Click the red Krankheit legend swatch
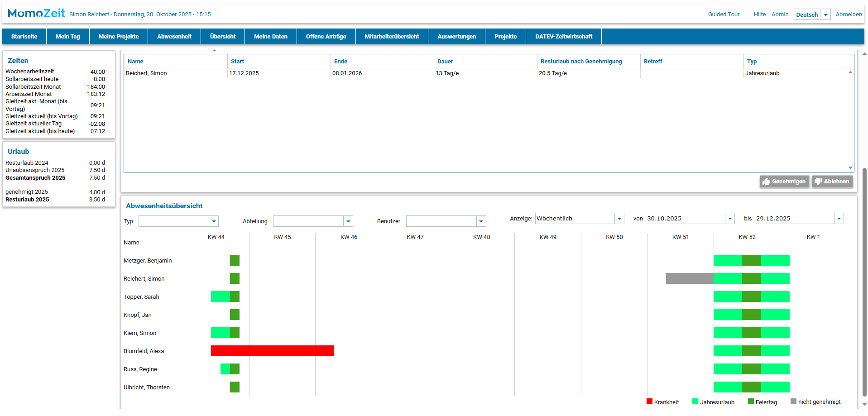 649,402
